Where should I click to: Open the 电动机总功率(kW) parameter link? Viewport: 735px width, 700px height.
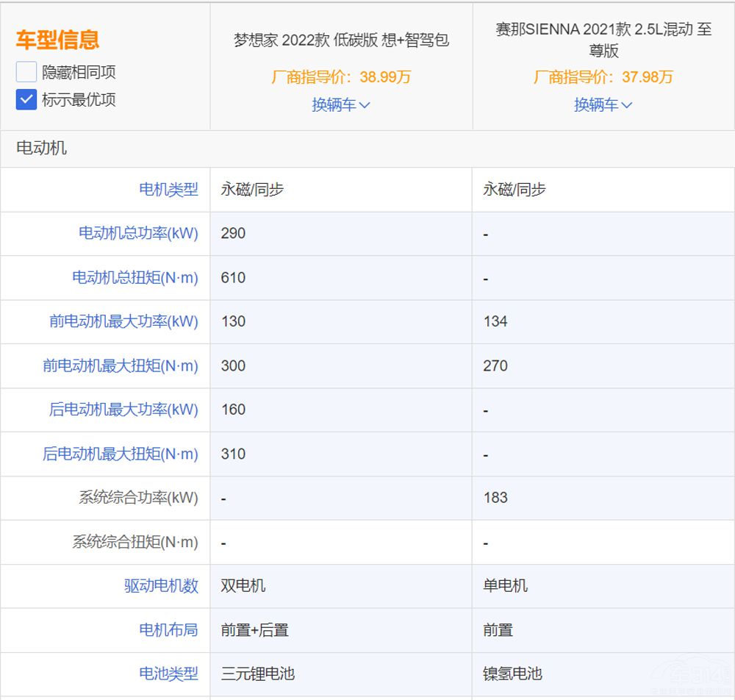pyautogui.click(x=138, y=234)
